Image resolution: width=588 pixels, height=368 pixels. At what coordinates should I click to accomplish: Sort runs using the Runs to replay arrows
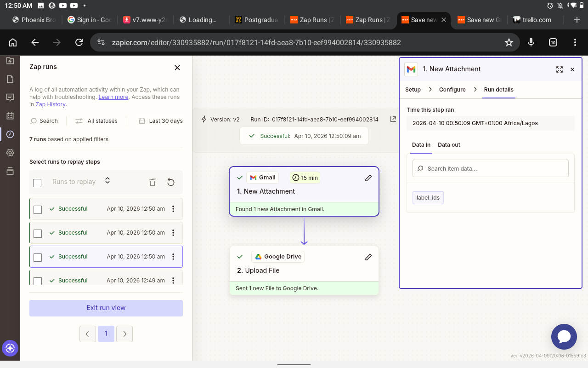coord(107,181)
